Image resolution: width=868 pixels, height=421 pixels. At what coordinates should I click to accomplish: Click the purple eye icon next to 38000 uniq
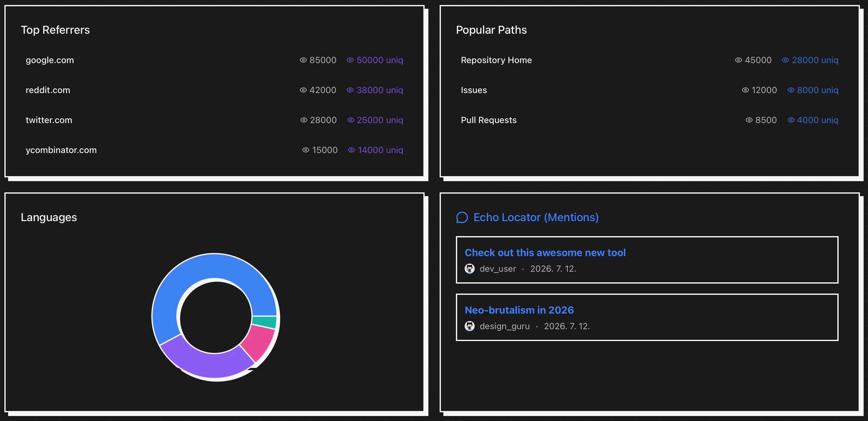coord(350,90)
